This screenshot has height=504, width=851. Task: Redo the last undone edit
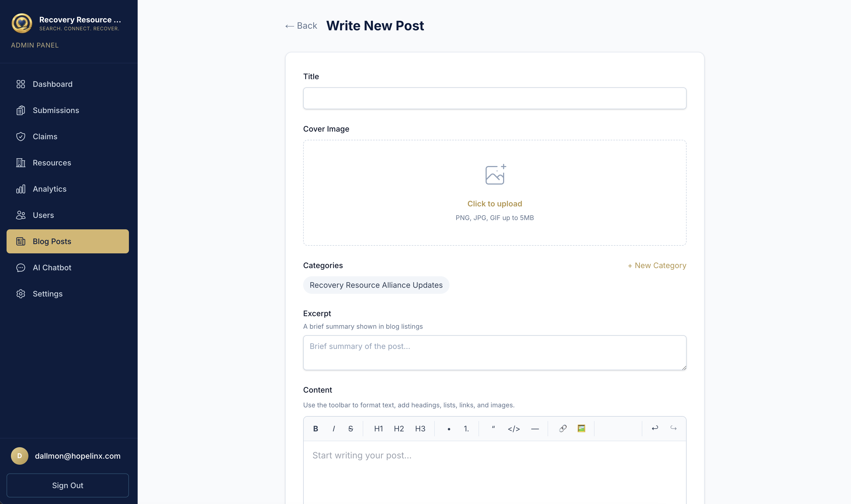673,428
